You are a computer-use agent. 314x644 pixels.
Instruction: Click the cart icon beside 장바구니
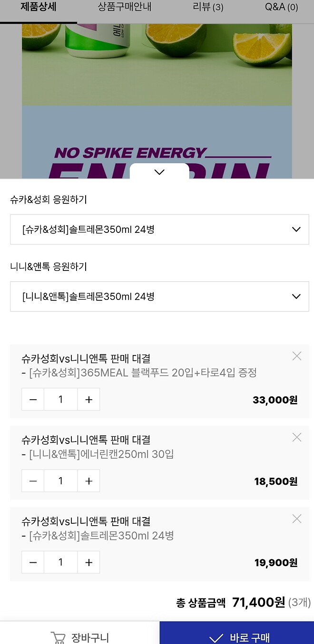click(x=58, y=637)
